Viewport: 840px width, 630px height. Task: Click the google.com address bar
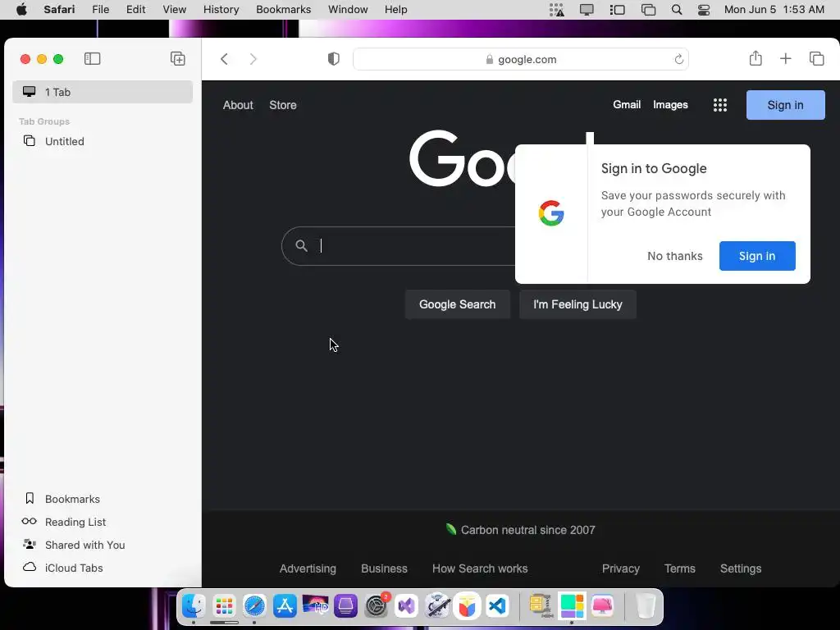click(521, 59)
